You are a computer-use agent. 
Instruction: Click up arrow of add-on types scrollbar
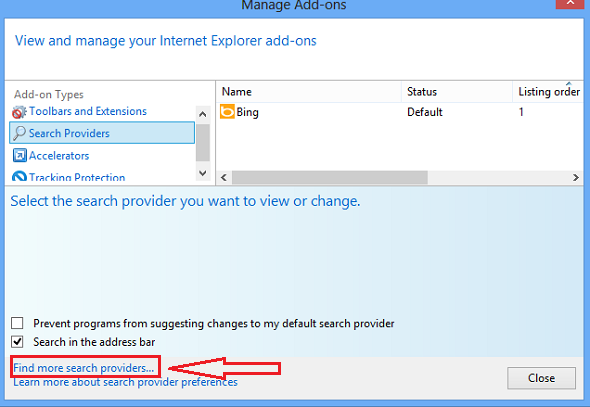pyautogui.click(x=202, y=114)
